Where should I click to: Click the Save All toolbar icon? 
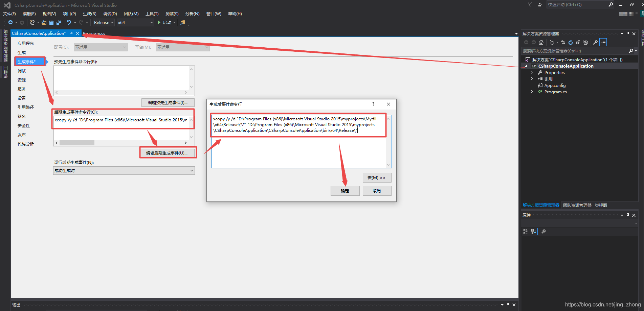coord(59,23)
